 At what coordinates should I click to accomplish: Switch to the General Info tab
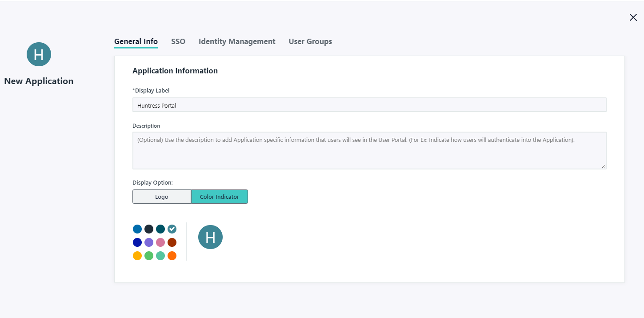[x=136, y=41]
